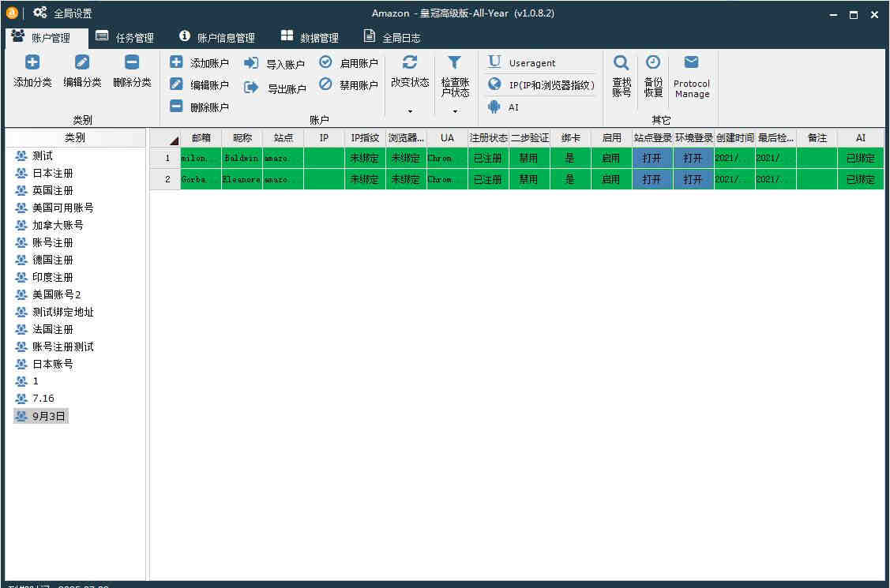Open 全局设置 gears icon in title bar
Image resolution: width=890 pixels, height=588 pixels.
tap(39, 13)
